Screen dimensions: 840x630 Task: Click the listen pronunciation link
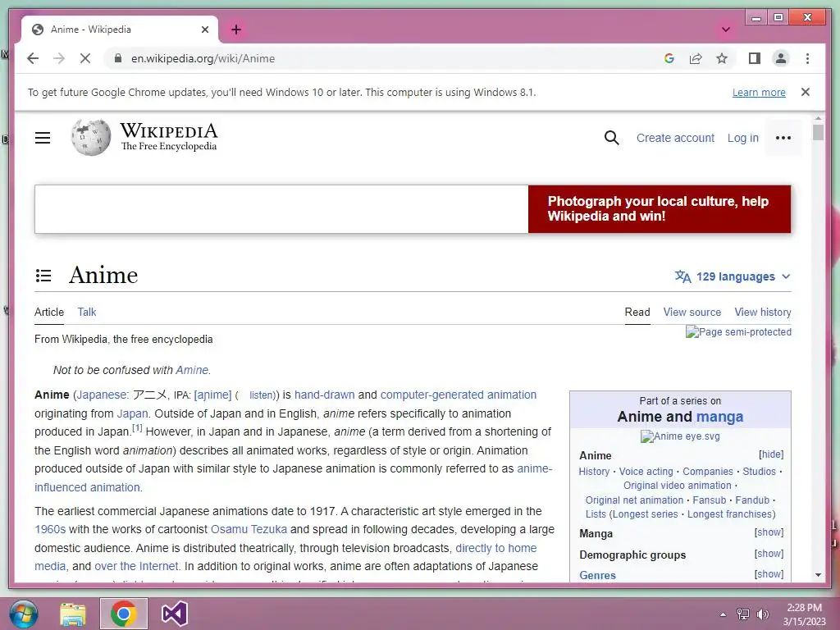pyautogui.click(x=262, y=395)
